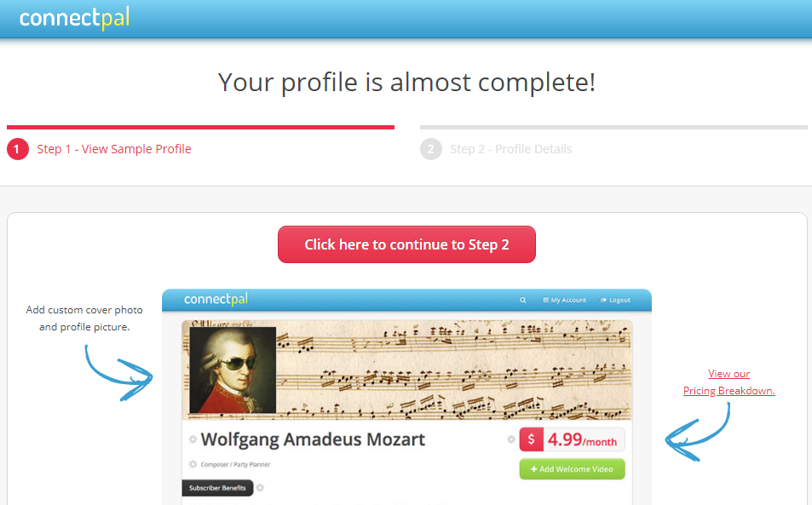The height and width of the screenshot is (505, 812).
Task: Open the View our Pricing Breakdown link
Action: click(x=728, y=382)
